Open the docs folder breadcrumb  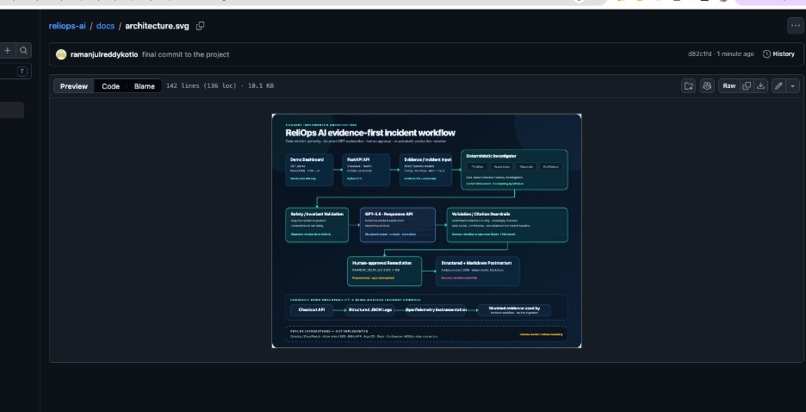105,26
